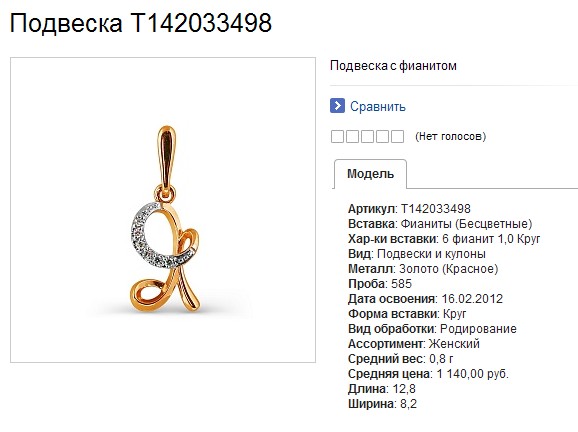Select the Подвеска с фианитом description text
Screen dimensions: 578x432
[x=393, y=66]
